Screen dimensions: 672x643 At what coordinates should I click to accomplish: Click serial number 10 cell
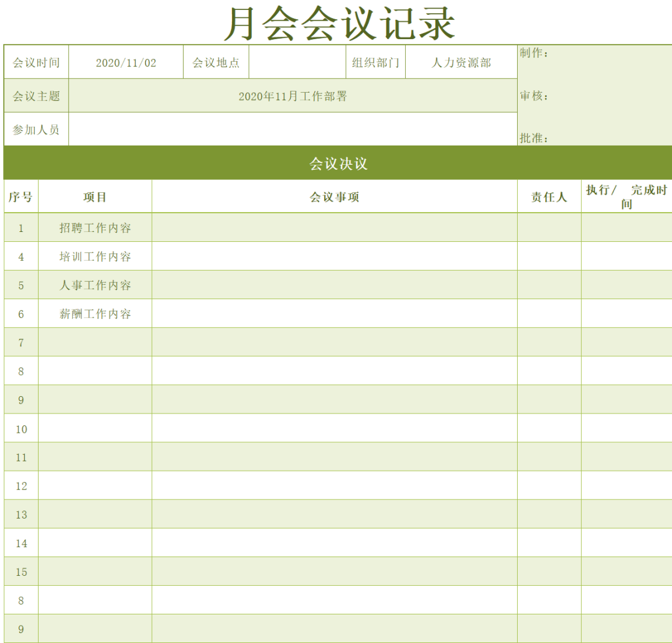(21, 428)
